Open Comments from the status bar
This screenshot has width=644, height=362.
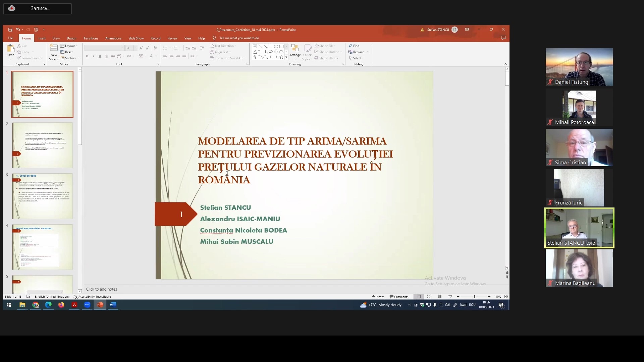click(x=399, y=297)
